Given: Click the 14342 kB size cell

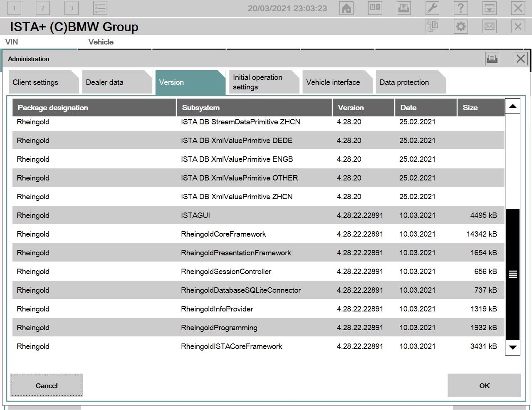Looking at the screenshot, I should (x=482, y=234).
